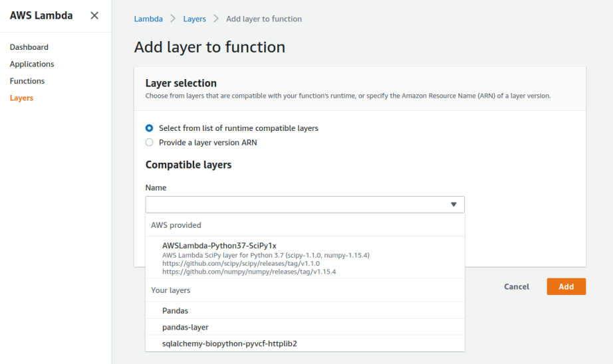Open the Dashboard page in sidebar

click(29, 47)
